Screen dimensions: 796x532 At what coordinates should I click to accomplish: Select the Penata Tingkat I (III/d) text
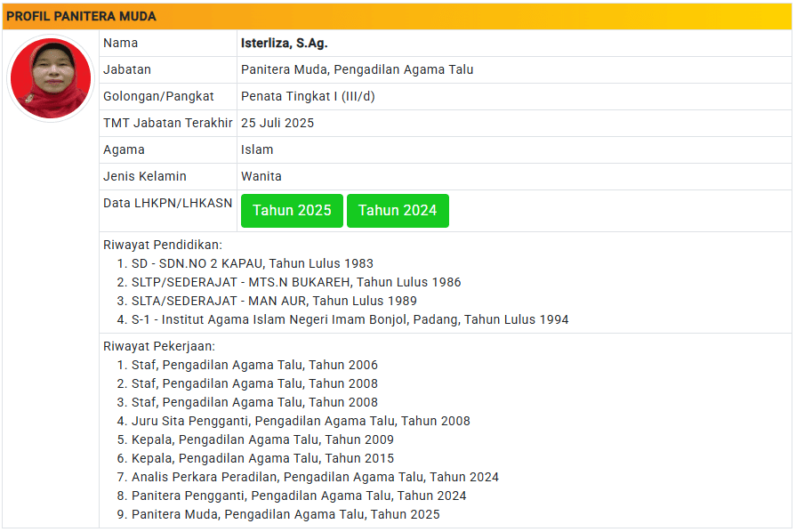pyautogui.click(x=308, y=96)
